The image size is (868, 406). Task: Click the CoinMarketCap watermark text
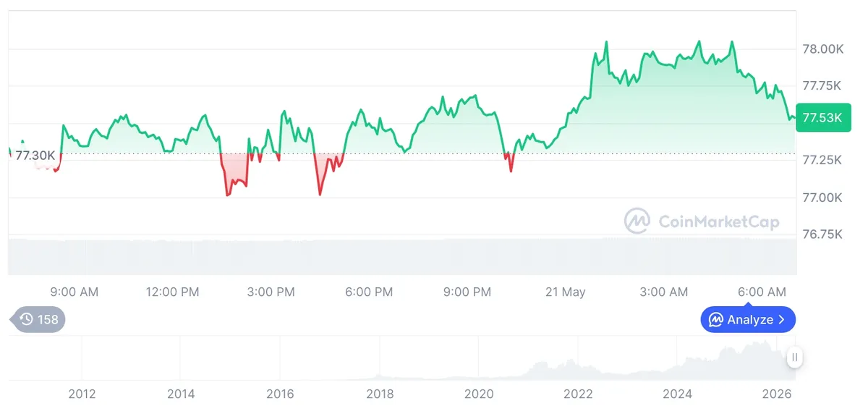click(718, 221)
